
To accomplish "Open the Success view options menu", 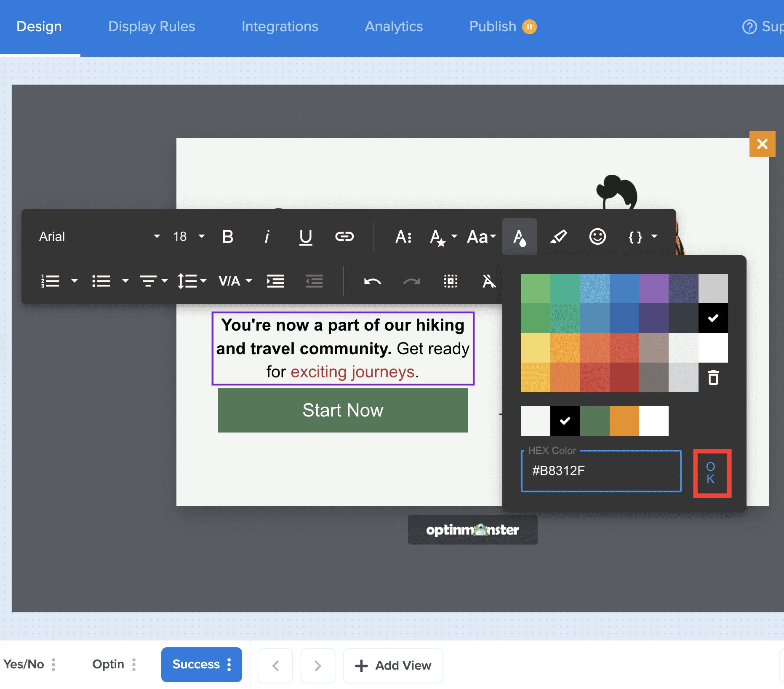I will pos(229,665).
